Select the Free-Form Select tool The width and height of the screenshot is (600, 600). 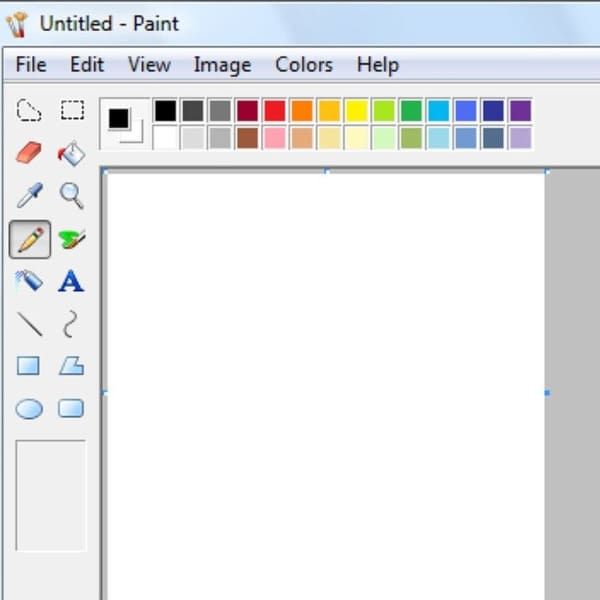tap(29, 111)
